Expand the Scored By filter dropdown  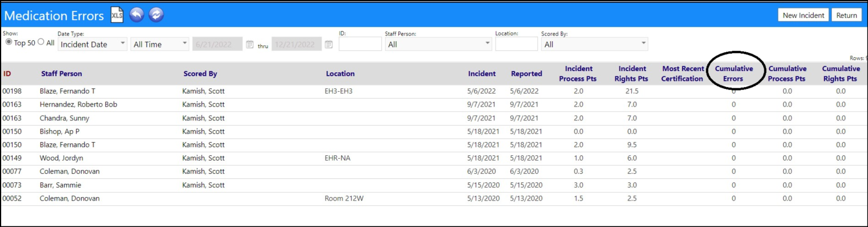coord(594,44)
